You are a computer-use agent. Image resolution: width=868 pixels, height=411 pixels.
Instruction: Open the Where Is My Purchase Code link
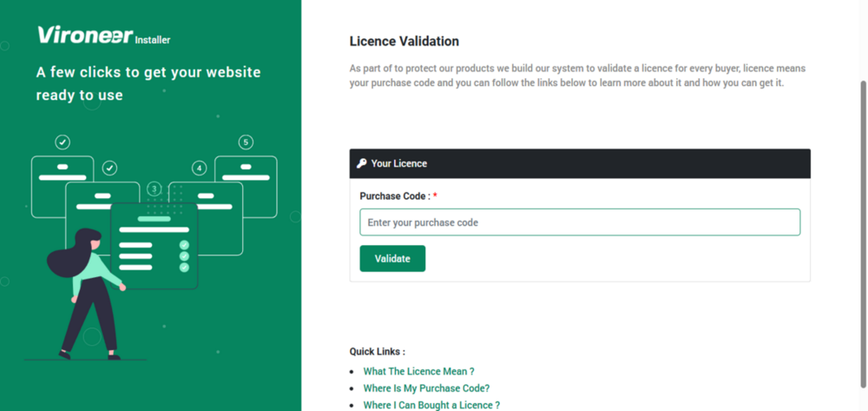point(426,388)
